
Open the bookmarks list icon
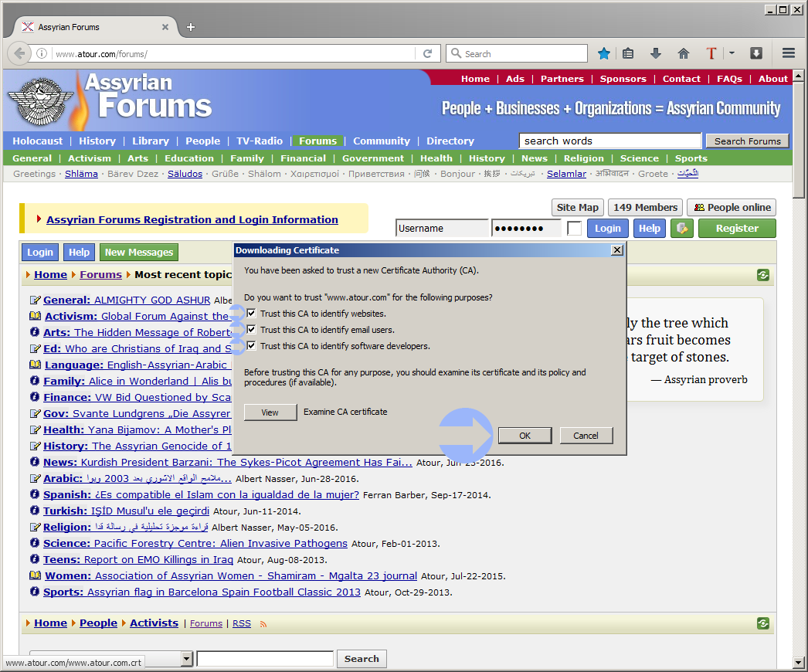tap(628, 53)
